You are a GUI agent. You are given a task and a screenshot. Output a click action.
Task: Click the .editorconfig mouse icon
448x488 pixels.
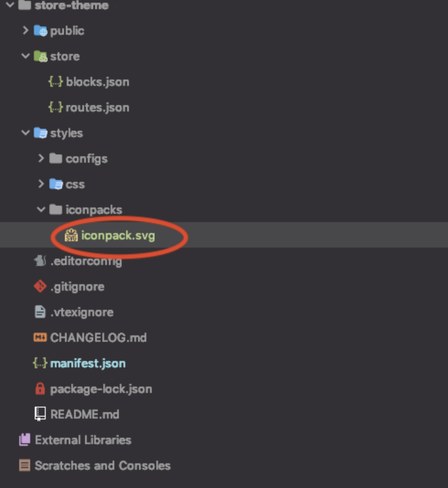[x=40, y=261]
